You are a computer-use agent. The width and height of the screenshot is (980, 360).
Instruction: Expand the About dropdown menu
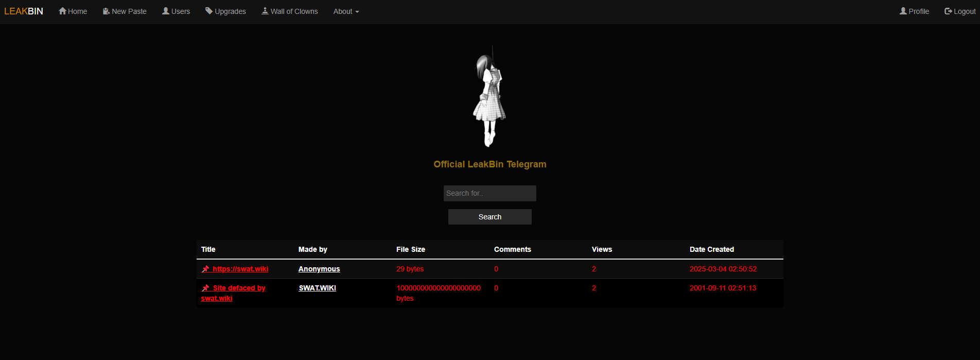346,11
